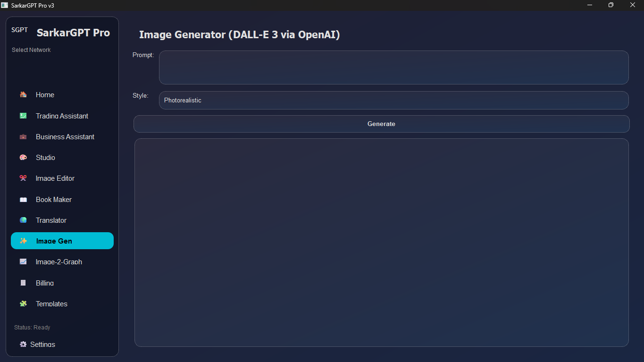Click the chart icon beside Trading Assistant

pyautogui.click(x=23, y=116)
